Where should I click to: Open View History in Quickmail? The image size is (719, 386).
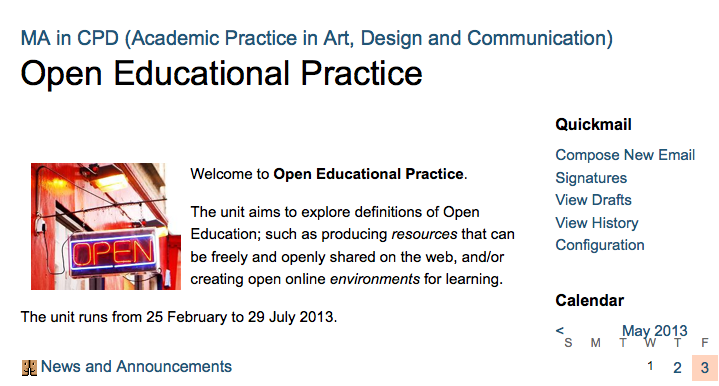597,223
